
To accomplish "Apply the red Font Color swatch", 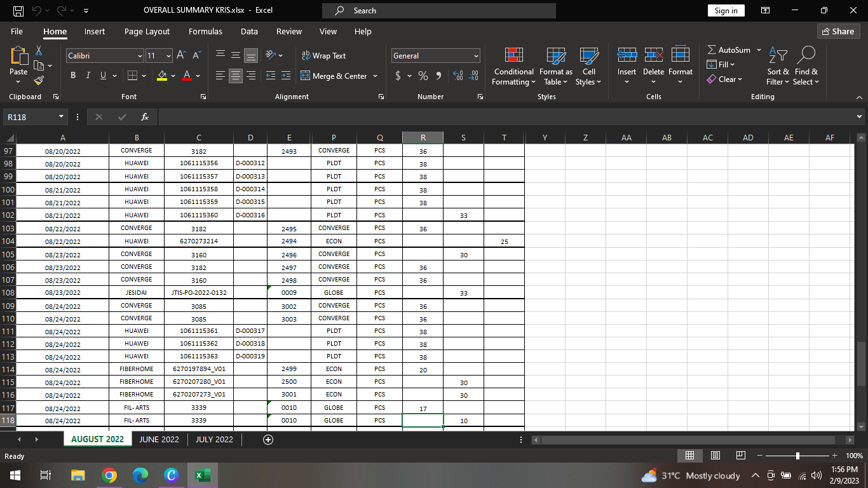I will point(187,76).
